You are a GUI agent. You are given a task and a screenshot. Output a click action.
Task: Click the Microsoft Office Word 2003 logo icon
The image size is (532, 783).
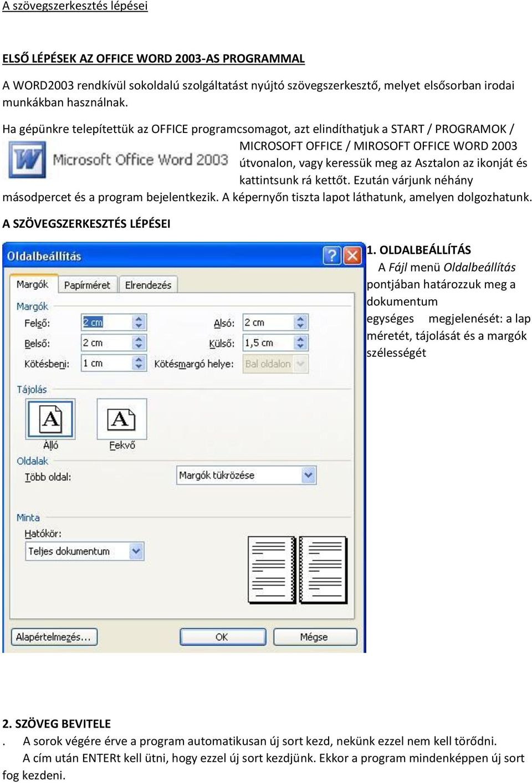(x=27, y=160)
